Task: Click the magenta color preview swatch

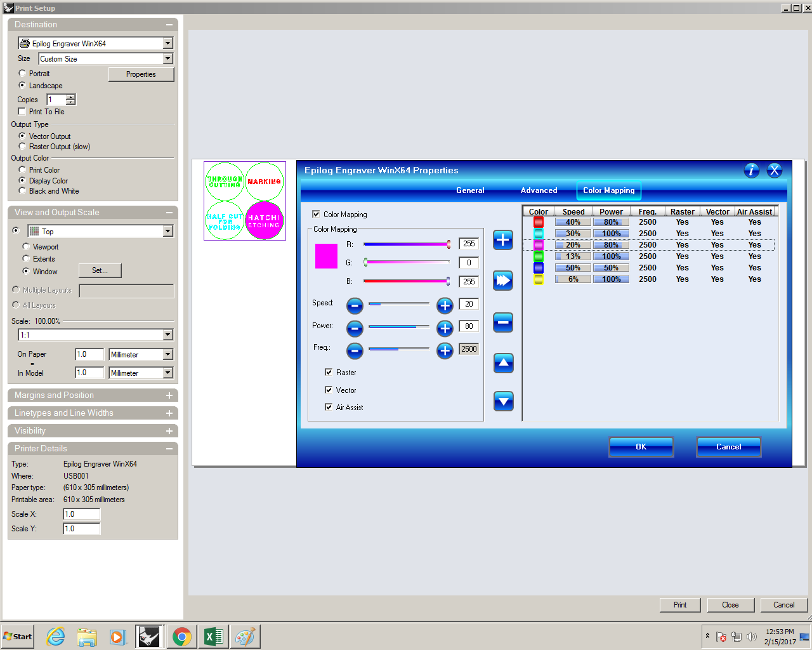Action: 326,256
